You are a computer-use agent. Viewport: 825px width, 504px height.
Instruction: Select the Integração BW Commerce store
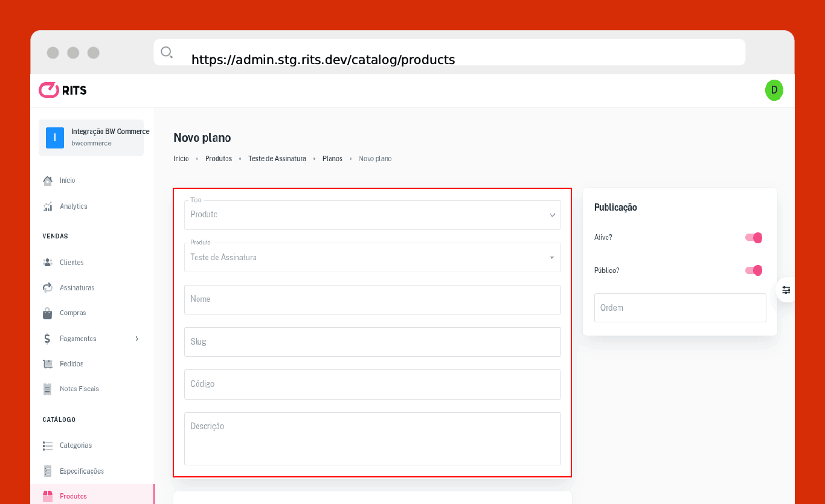(x=91, y=138)
